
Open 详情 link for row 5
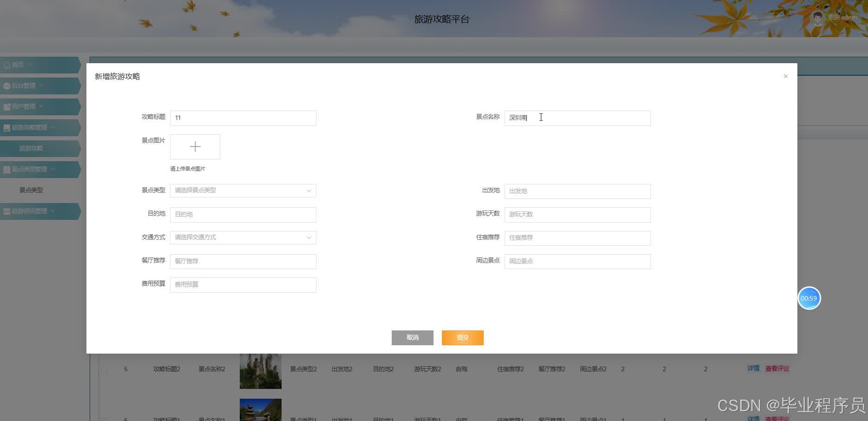(753, 368)
